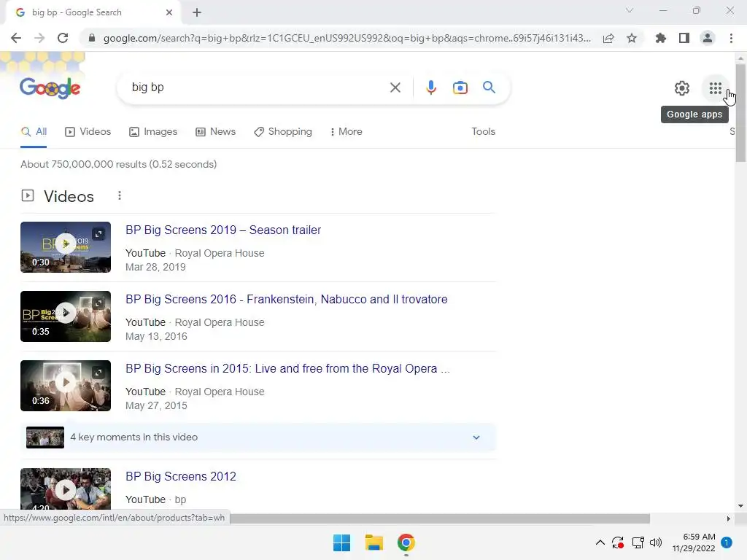Play the 0:36 video thumbnail
This screenshot has width=747, height=560.
[65, 386]
